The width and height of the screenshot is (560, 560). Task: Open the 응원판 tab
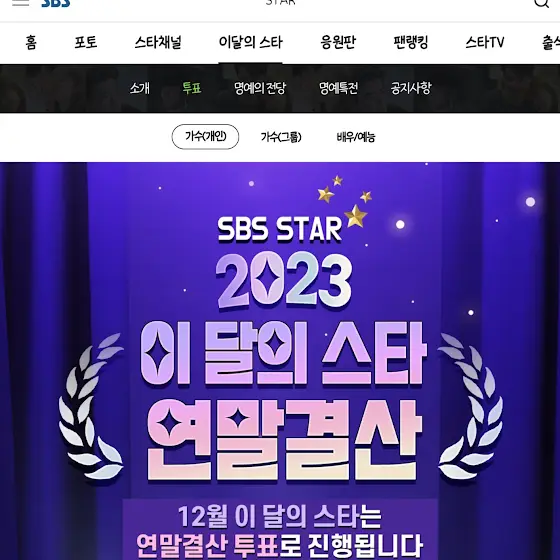(338, 42)
